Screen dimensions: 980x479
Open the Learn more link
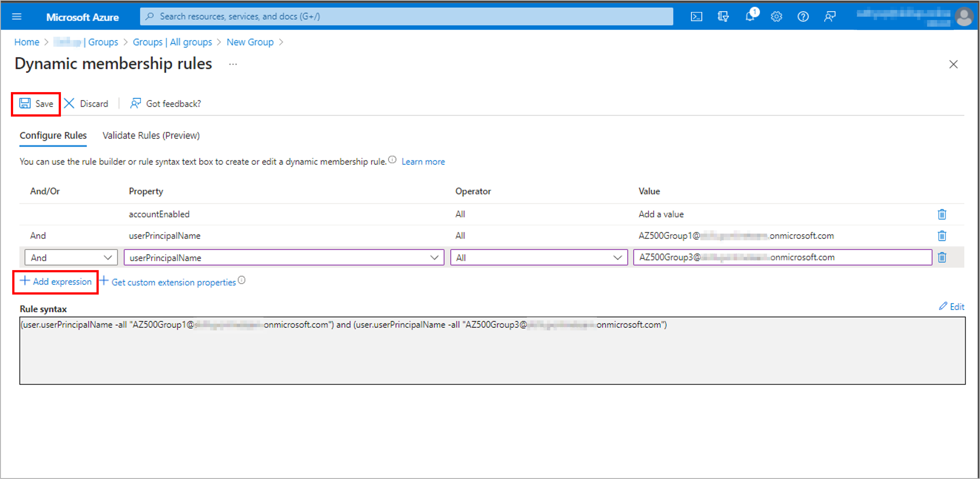point(423,162)
